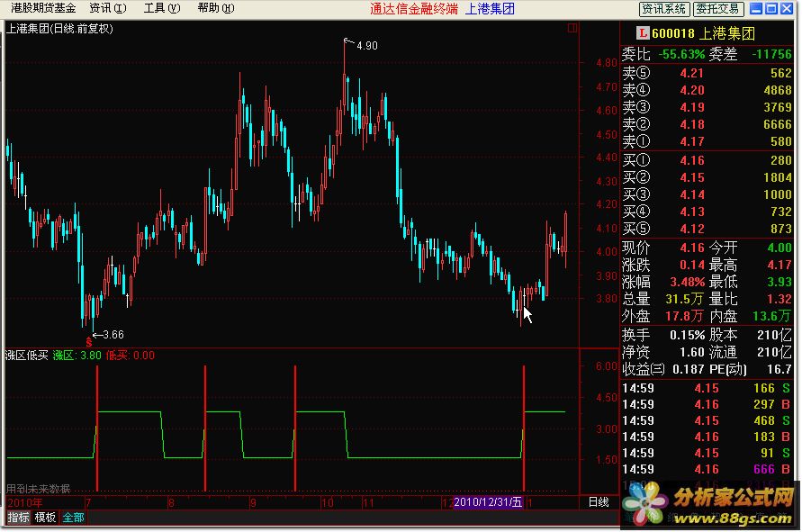The width and height of the screenshot is (802, 532).
Task: Click the 最高 value 4.17
Action: point(779,265)
